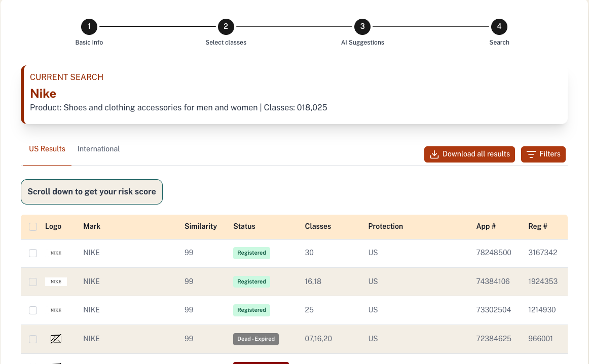The image size is (589, 364).
Task: Check the row with Reg # 1214930
Action: [x=33, y=310]
